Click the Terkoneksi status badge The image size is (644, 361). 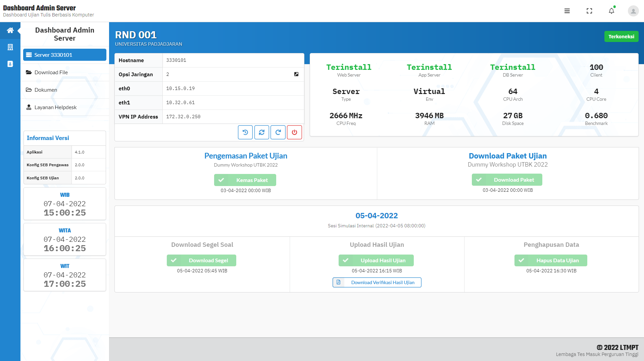[x=621, y=36]
